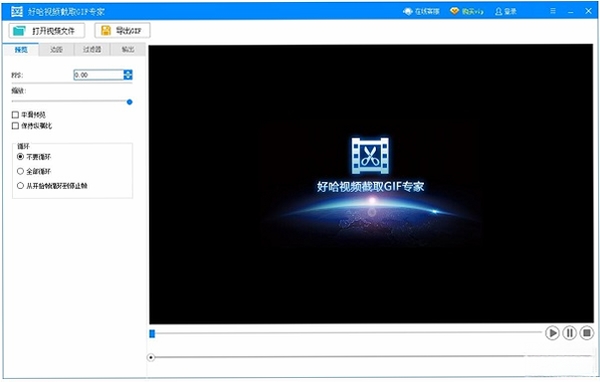Click the round handle on the lower range track
The height and width of the screenshot is (382, 600).
click(151, 358)
